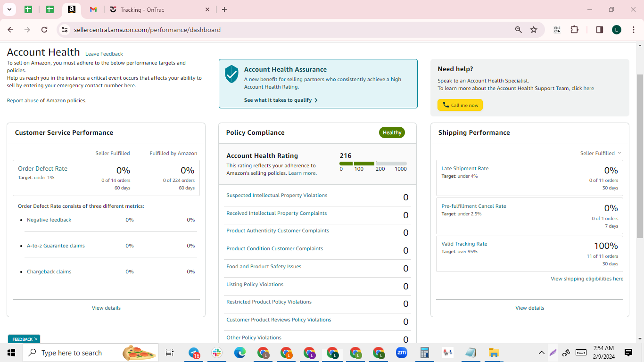Click the taskbar search box
644x362 pixels.
click(x=91, y=353)
